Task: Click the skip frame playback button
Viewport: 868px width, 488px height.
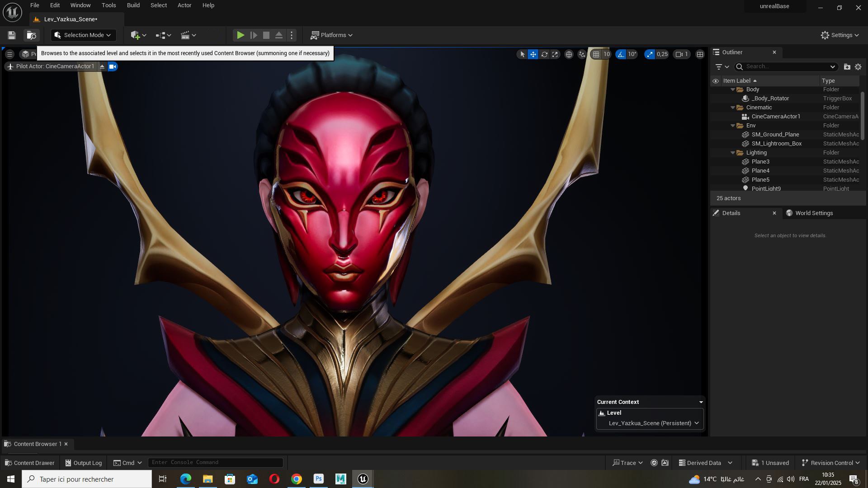Action: tap(254, 35)
